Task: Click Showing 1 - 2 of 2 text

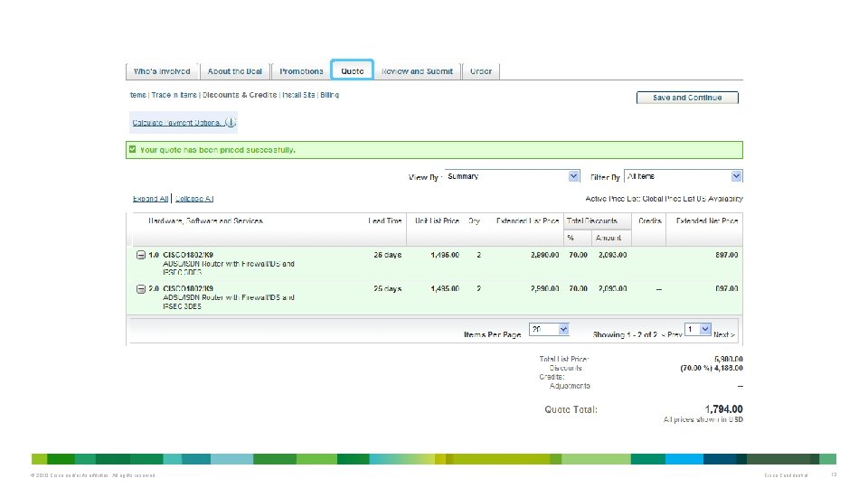Action: 625,334
